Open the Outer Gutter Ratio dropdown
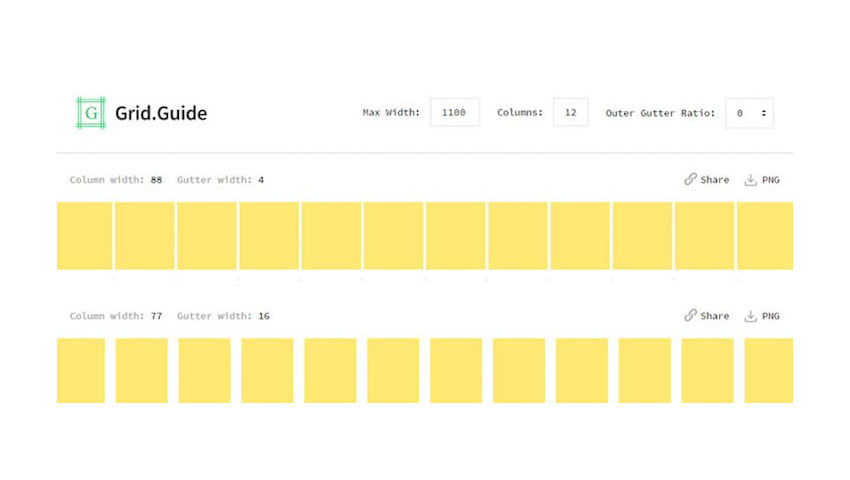The width and height of the screenshot is (850, 480). click(x=749, y=113)
